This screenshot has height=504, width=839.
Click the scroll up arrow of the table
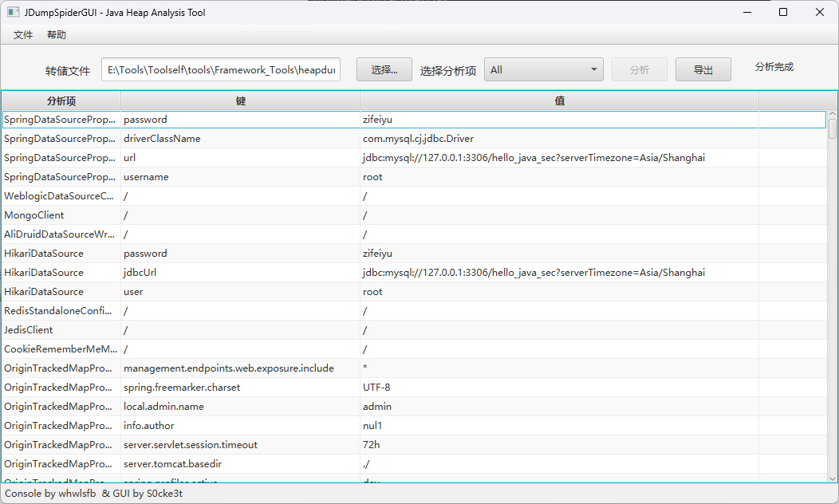pyautogui.click(x=832, y=114)
